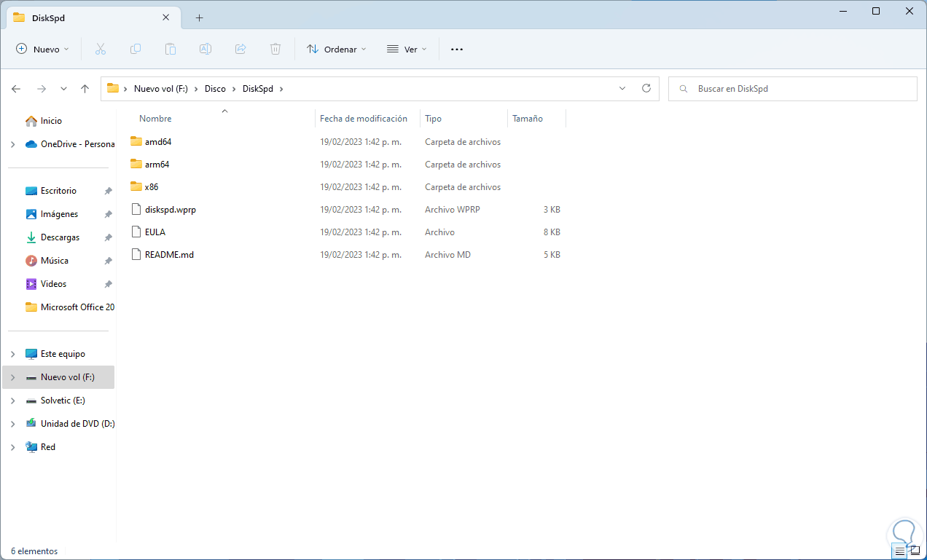Click the 8 KB size of EULA
The width and height of the screenshot is (927, 560).
tap(552, 232)
